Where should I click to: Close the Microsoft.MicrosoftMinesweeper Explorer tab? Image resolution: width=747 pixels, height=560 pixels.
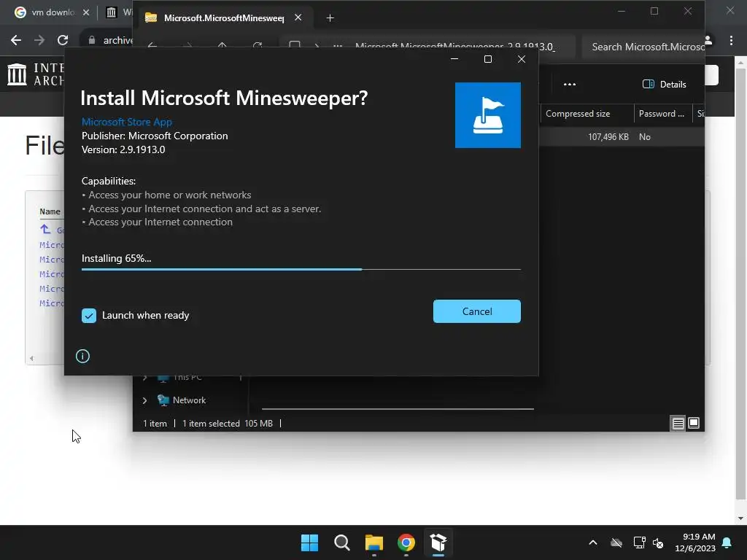[298, 17]
